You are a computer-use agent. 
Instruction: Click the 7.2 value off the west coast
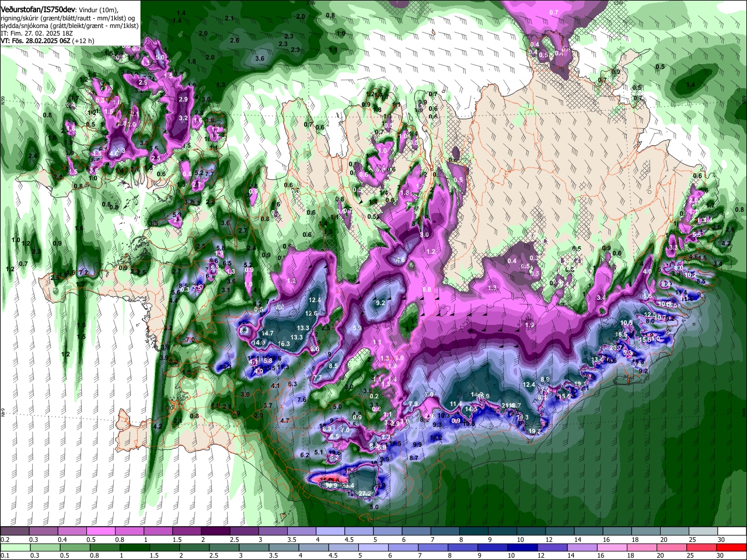pyautogui.click(x=83, y=272)
